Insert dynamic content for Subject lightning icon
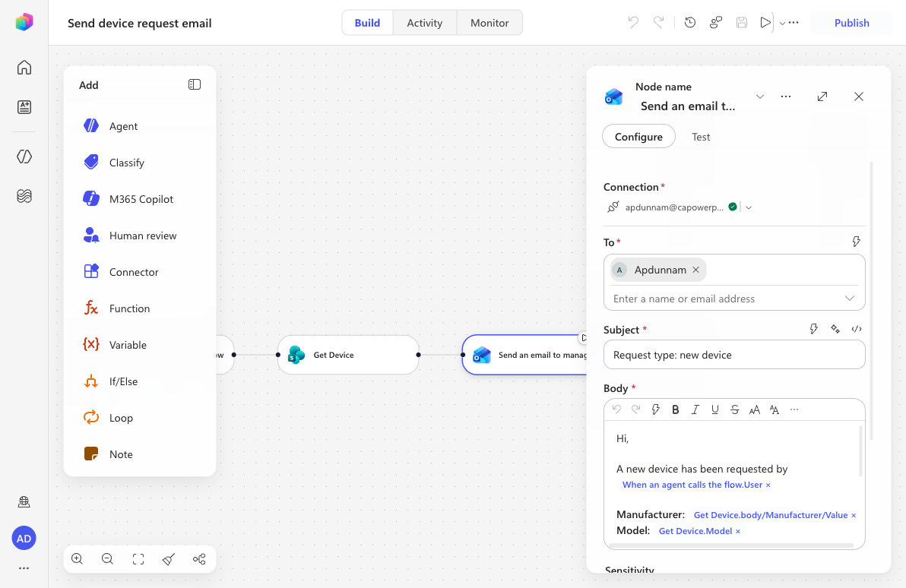The height and width of the screenshot is (588, 906). coord(813,329)
